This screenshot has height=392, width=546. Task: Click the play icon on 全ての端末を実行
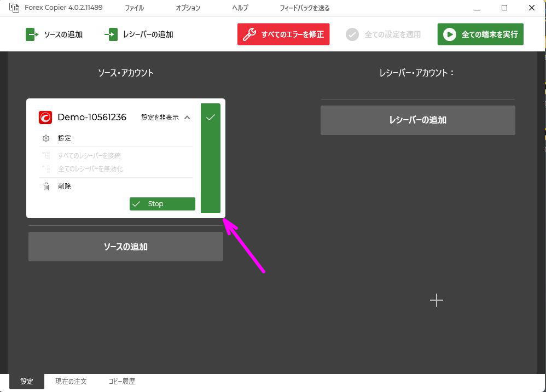pyautogui.click(x=449, y=34)
